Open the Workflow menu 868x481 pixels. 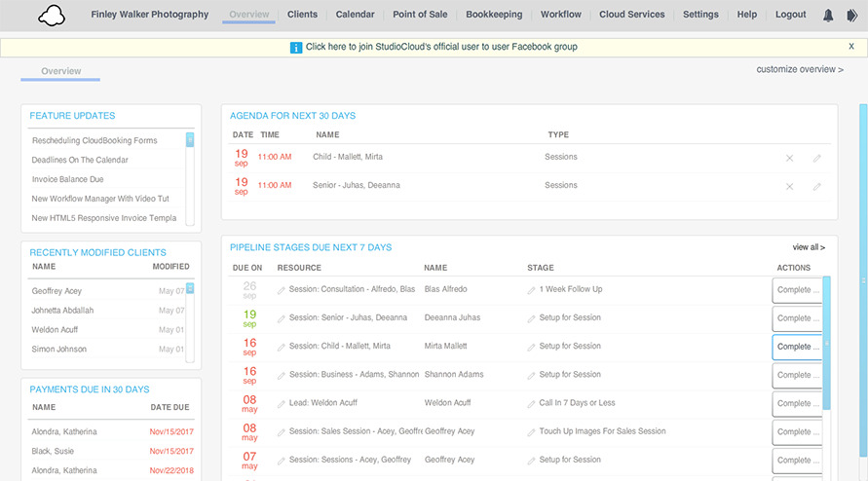pyautogui.click(x=561, y=15)
